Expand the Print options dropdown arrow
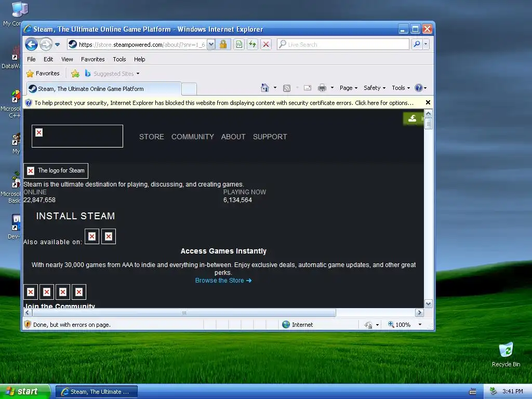532x399 pixels. [332, 88]
